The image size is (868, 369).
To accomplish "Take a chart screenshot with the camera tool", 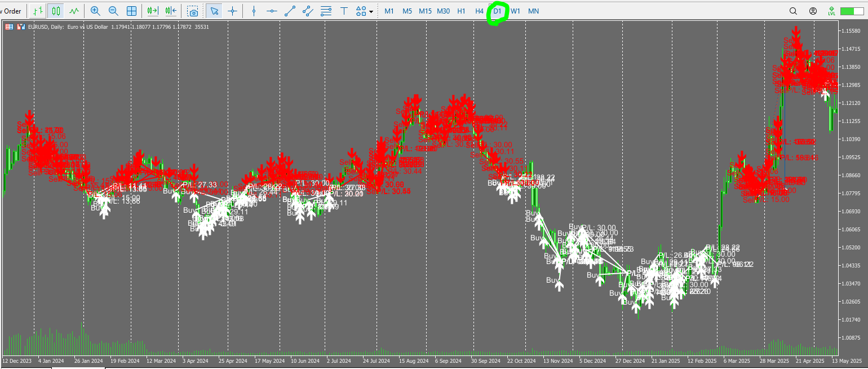I will point(193,11).
